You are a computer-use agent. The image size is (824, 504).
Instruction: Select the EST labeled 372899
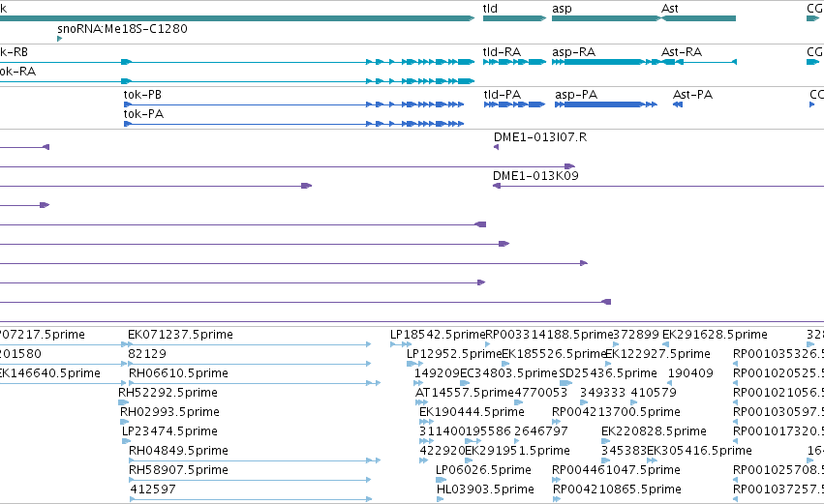636,335
